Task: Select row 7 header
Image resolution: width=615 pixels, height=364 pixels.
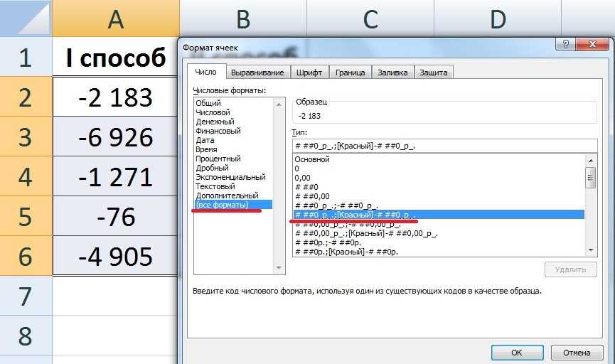Action: pos(26,296)
